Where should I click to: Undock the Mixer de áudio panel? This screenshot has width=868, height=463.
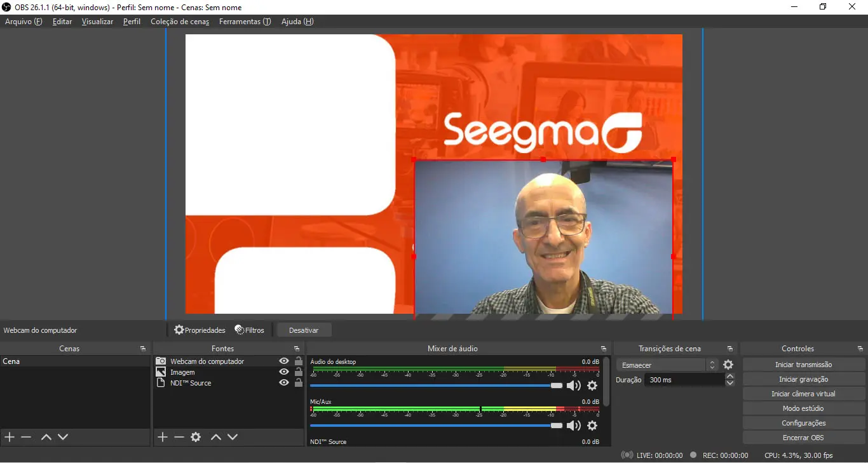604,349
